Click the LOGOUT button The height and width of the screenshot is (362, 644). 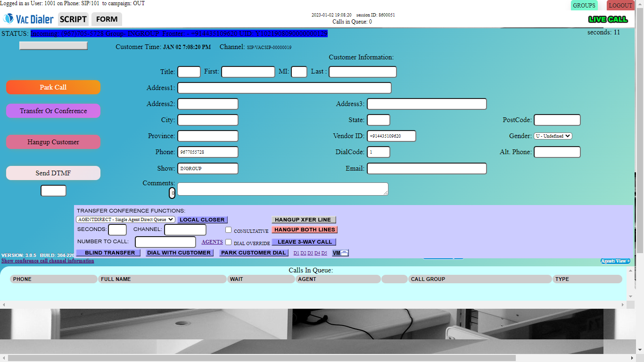pyautogui.click(x=620, y=6)
